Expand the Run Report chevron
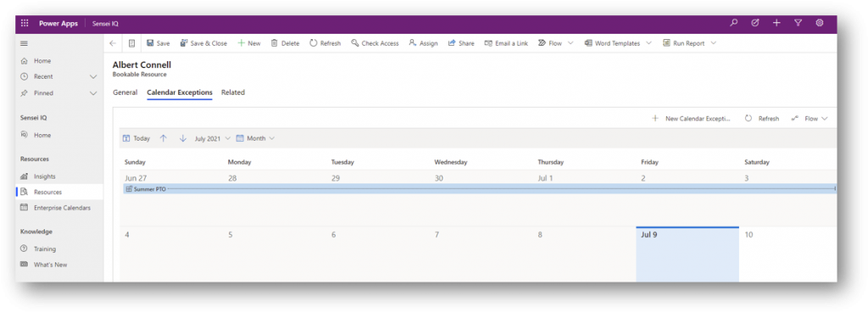This screenshot has height=313, width=868. [713, 43]
